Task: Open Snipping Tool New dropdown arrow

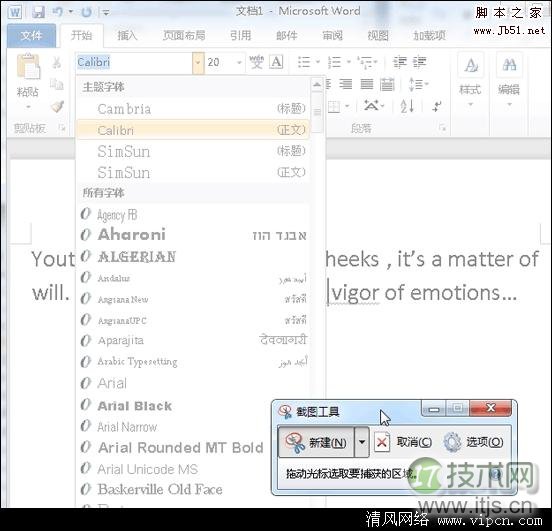Action: pos(362,442)
